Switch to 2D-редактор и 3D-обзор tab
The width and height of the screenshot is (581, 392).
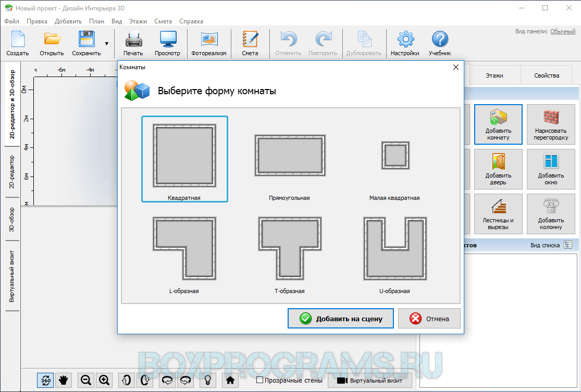(12, 105)
